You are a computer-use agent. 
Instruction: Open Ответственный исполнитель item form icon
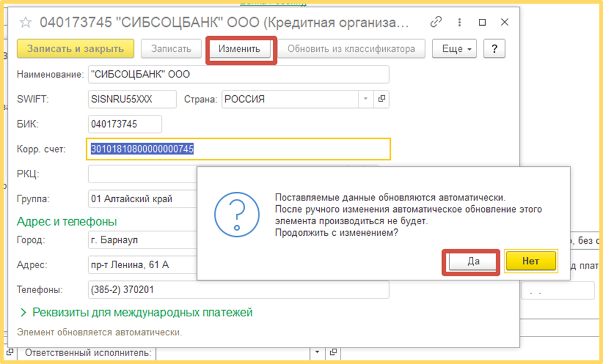click(x=333, y=352)
